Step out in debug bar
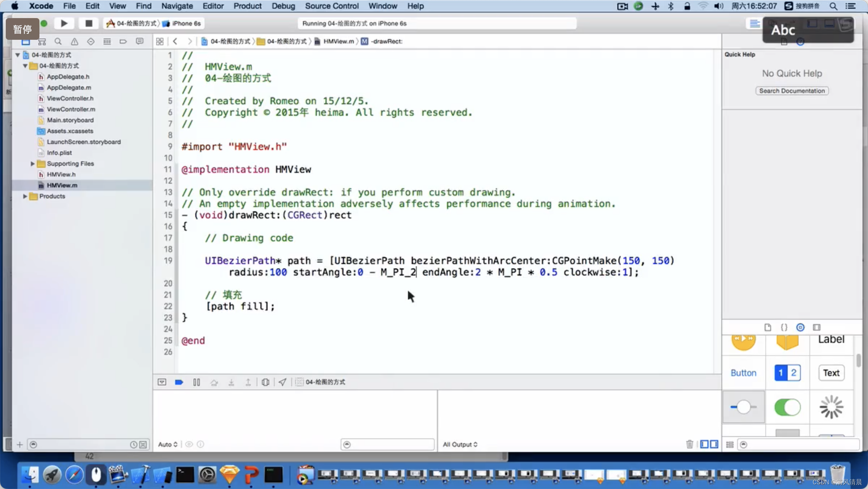The width and height of the screenshot is (868, 489). click(x=248, y=382)
